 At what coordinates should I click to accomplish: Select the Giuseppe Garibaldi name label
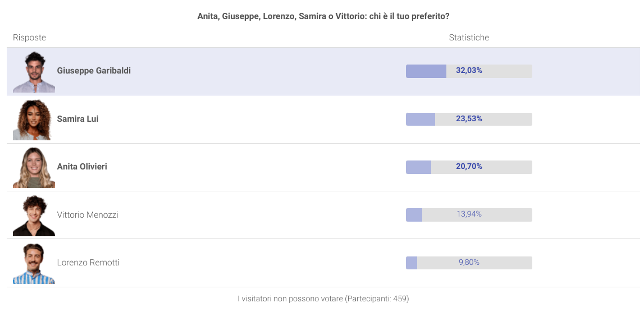pos(94,71)
